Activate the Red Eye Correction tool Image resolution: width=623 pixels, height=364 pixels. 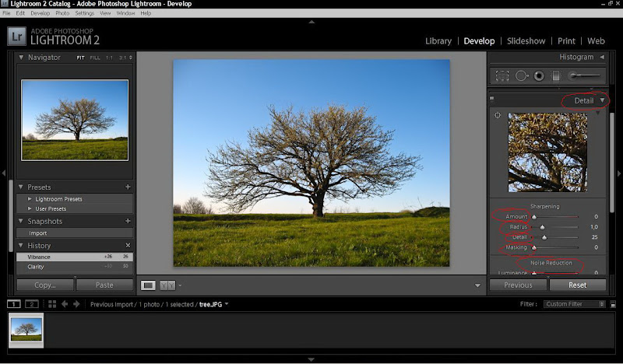point(538,75)
